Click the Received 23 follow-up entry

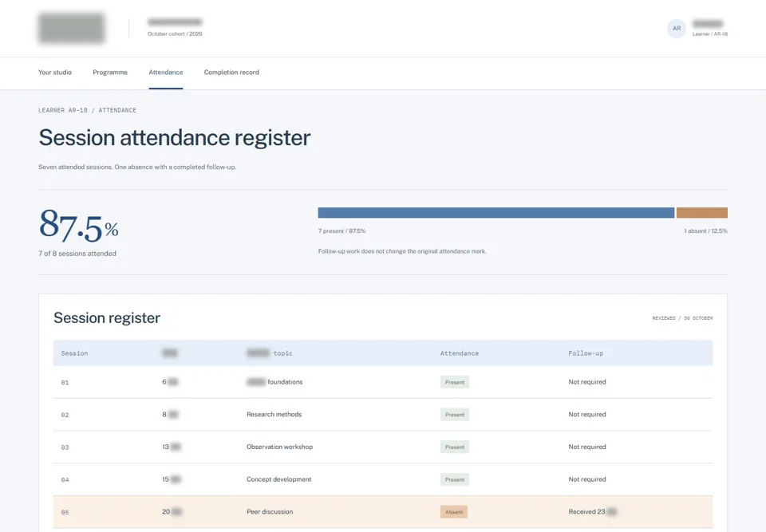[592, 512]
